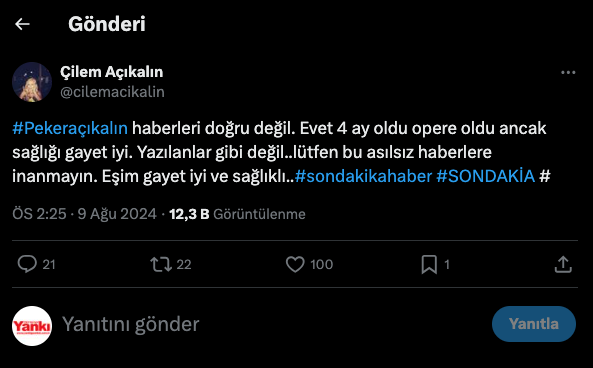Click the Yankı account avatar
This screenshot has height=368, width=593.
(32, 326)
